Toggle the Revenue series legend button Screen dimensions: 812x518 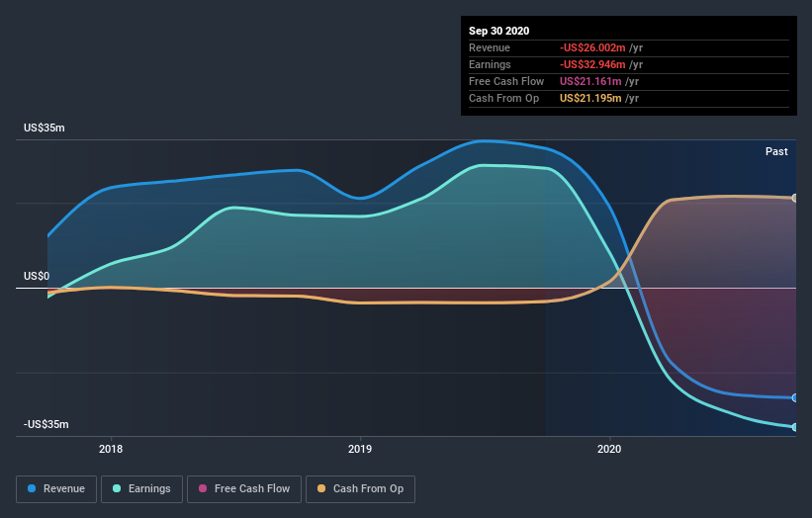[56, 489]
